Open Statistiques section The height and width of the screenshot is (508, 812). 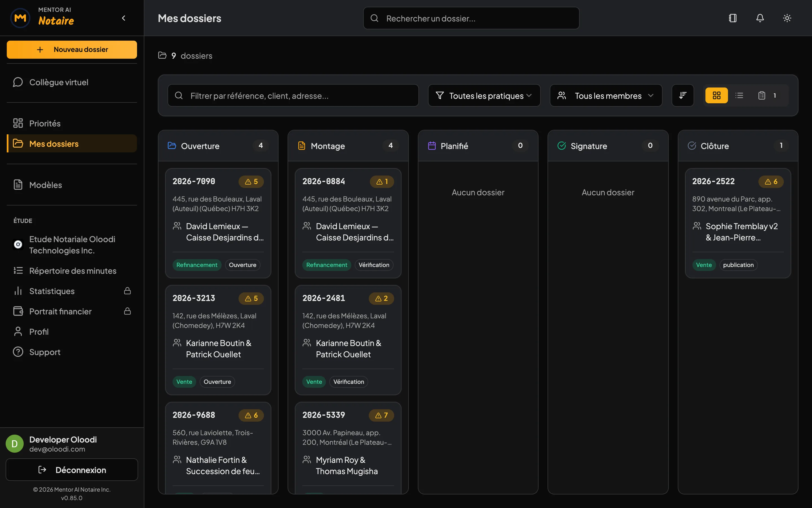tap(72, 291)
